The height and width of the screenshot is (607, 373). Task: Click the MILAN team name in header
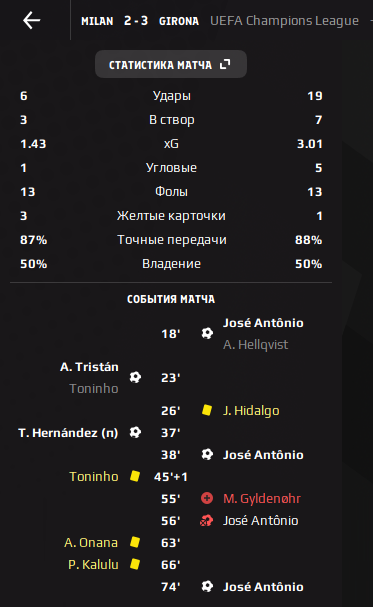point(97,21)
